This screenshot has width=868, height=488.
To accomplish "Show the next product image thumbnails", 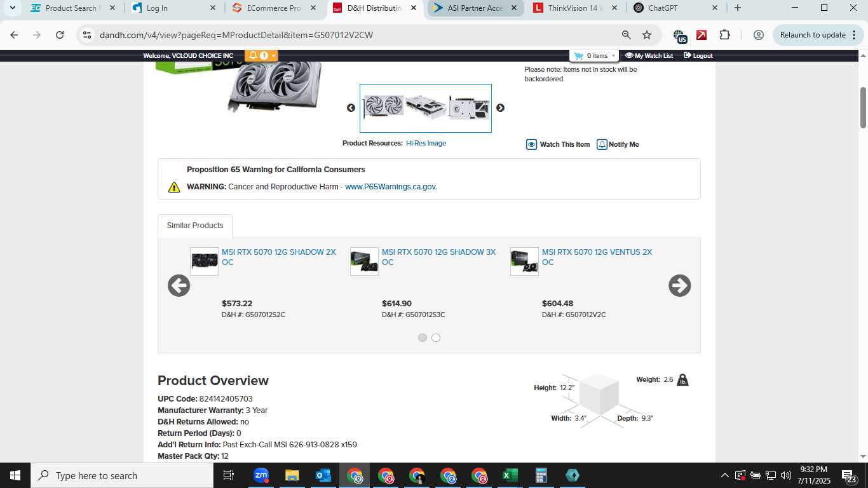I will [500, 108].
